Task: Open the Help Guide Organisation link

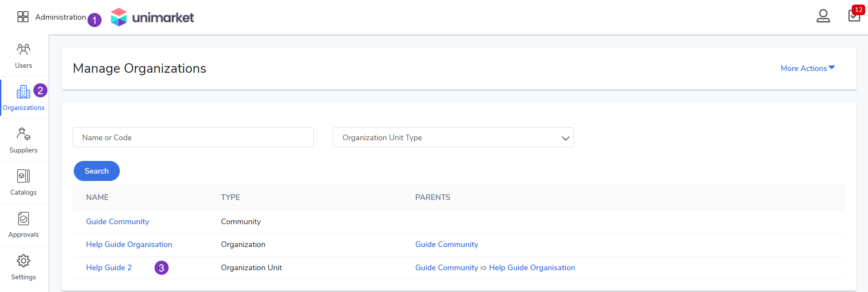Action: (x=129, y=245)
